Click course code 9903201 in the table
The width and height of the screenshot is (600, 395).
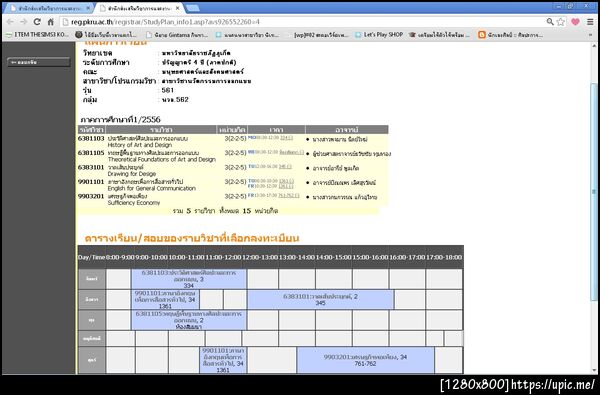click(x=91, y=196)
